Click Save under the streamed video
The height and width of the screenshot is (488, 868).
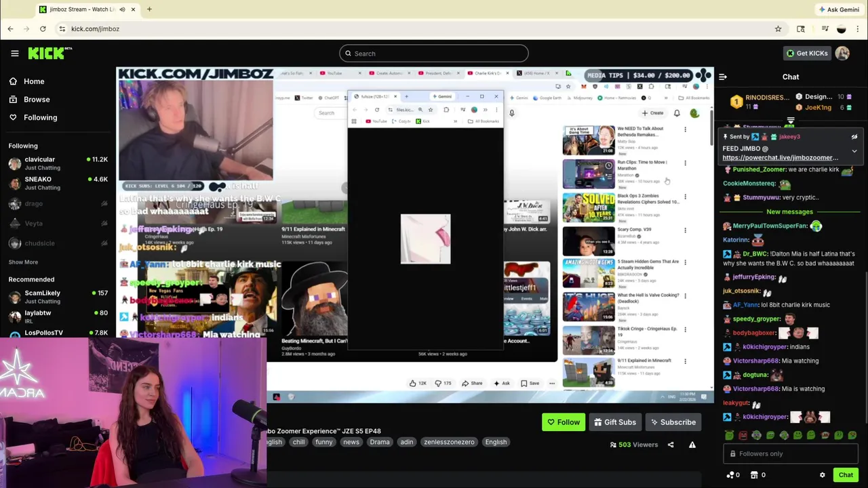coord(530,383)
